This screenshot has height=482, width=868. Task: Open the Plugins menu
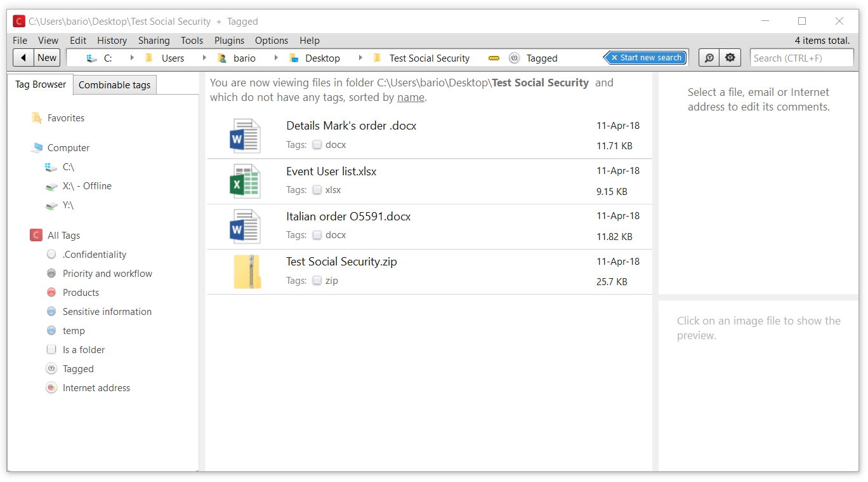point(230,40)
